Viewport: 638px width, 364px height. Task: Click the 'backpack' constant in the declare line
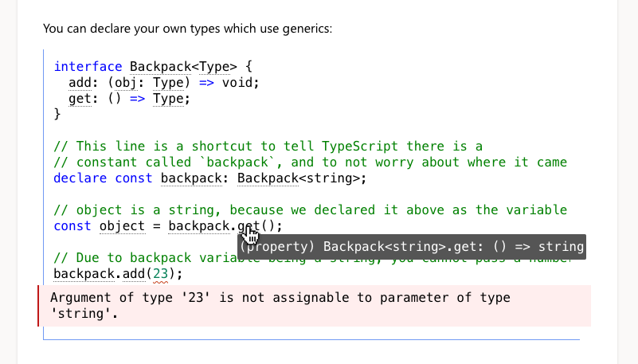[191, 178]
